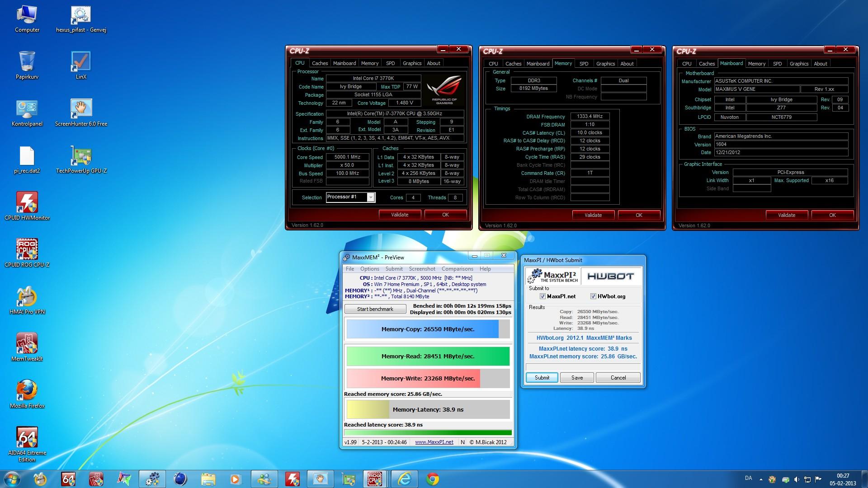Launch ScreenHunter 6.0 Free shortcut
The height and width of the screenshot is (488, 868).
81,113
